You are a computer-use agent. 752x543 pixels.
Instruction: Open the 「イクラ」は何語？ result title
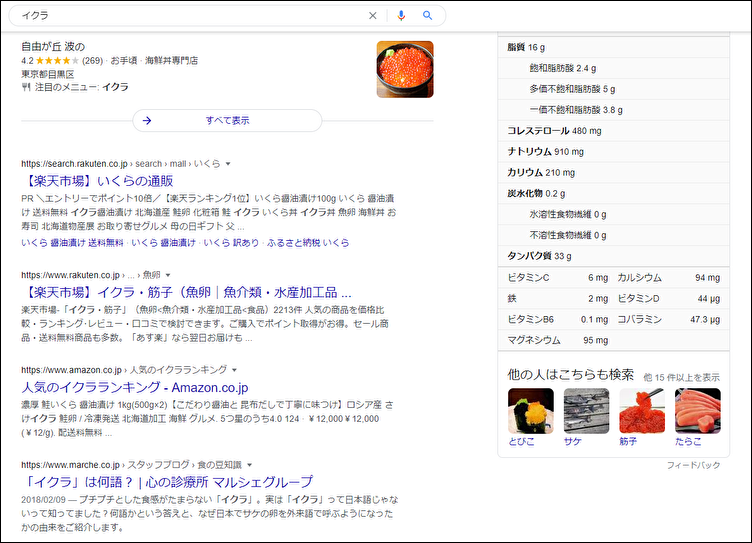167,482
